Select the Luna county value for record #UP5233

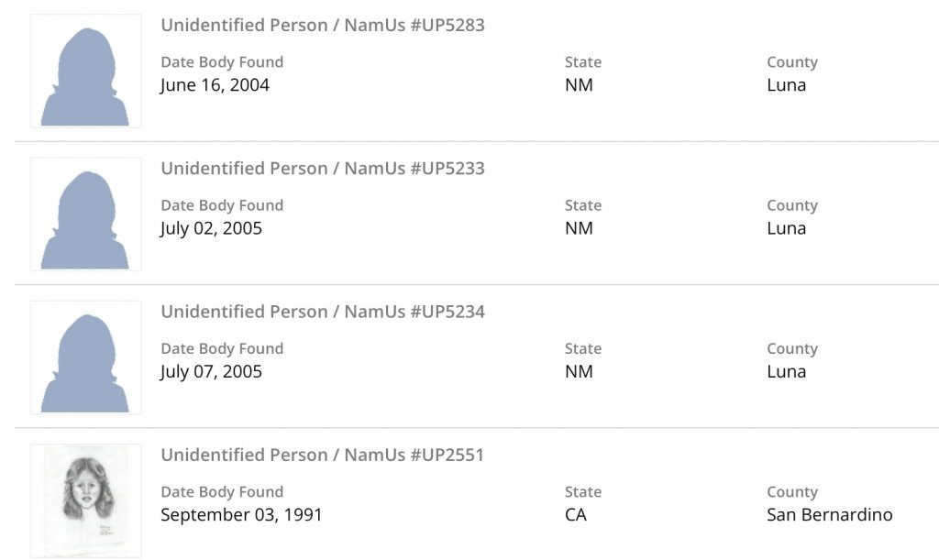point(786,228)
